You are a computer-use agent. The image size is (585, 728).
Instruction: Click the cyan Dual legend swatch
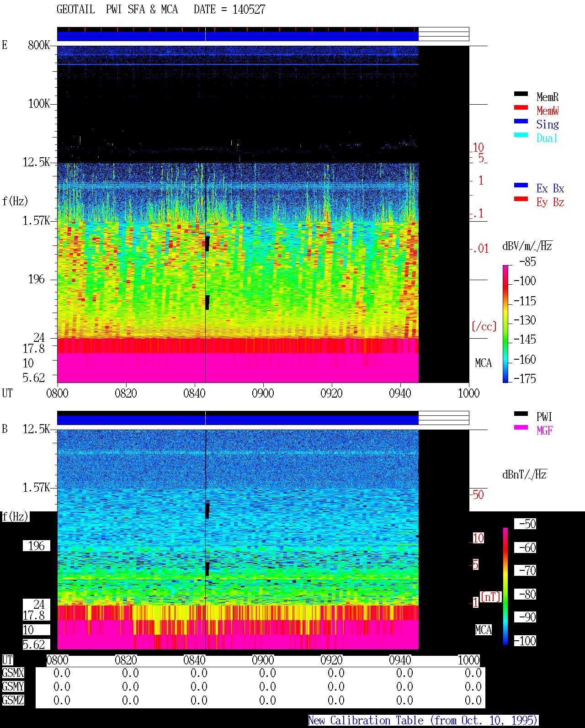tap(521, 135)
